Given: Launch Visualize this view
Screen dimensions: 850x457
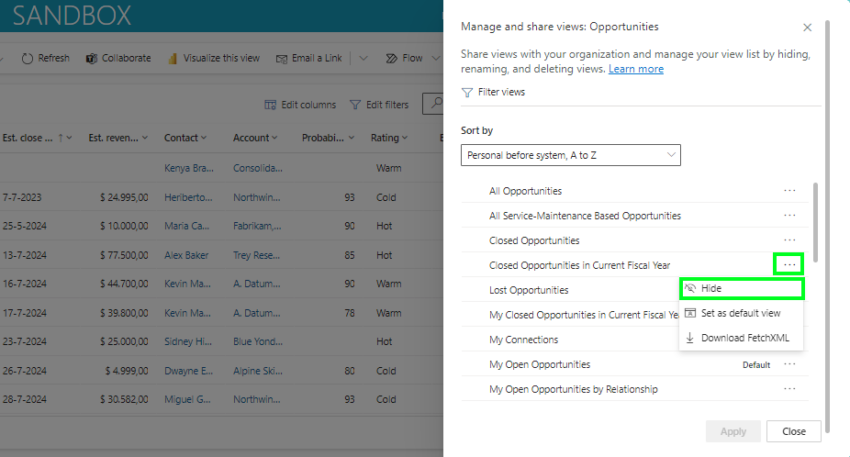Looking at the screenshot, I should pos(214,58).
